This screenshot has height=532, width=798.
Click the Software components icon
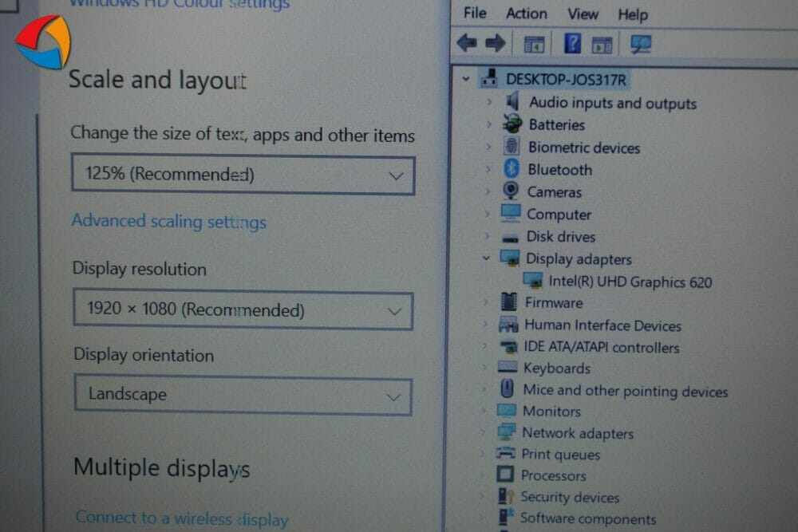click(x=506, y=517)
